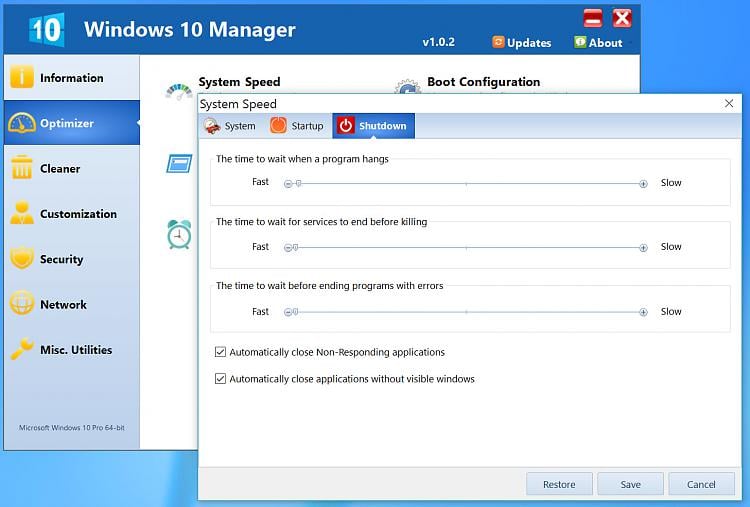Click the About info icon

(580, 42)
